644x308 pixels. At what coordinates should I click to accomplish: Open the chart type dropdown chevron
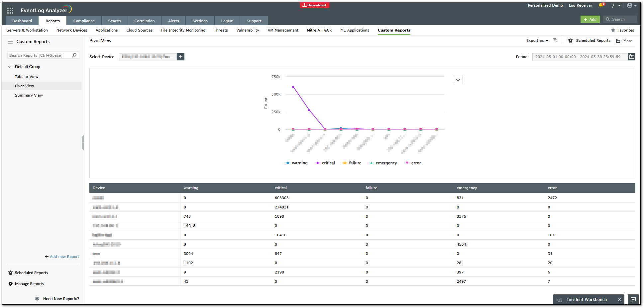tap(458, 80)
